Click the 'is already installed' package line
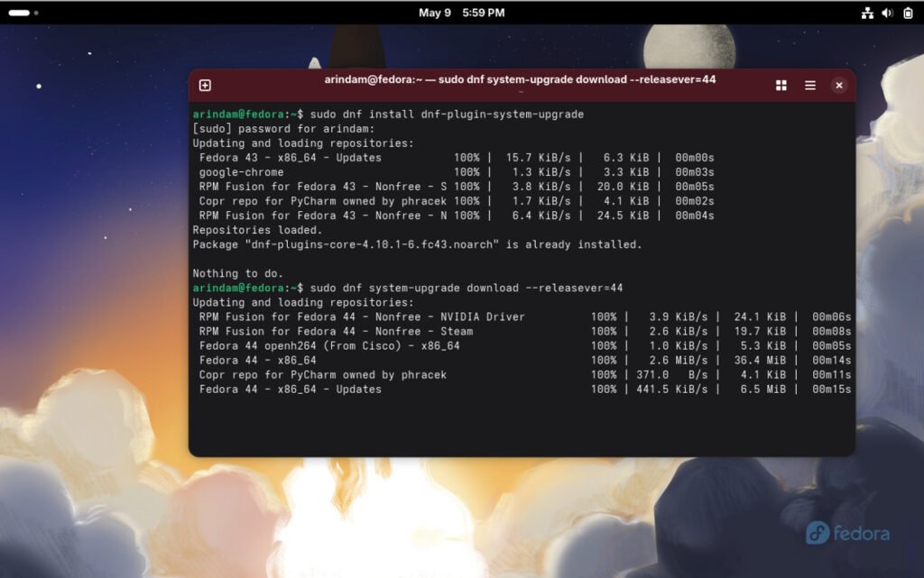Screen dimensions: 924x578 [417, 244]
